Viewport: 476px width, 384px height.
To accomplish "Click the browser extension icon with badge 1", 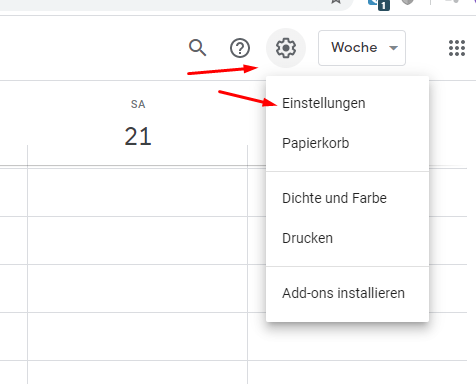I will click(x=379, y=4).
